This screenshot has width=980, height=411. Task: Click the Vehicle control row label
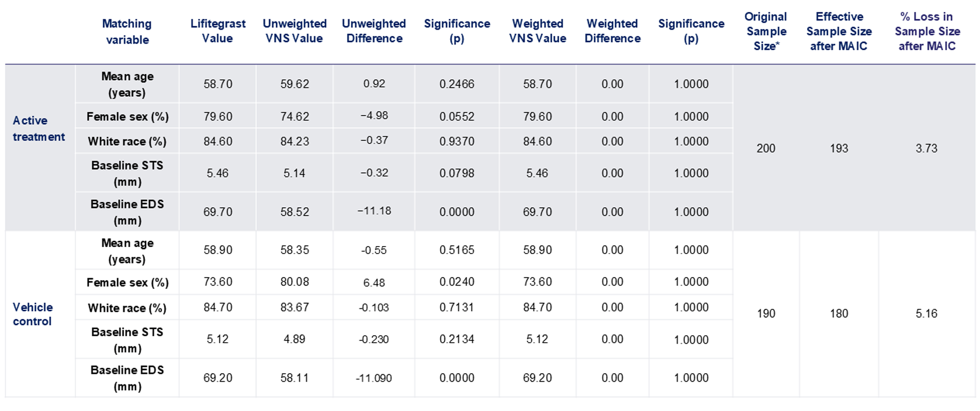[x=33, y=314]
